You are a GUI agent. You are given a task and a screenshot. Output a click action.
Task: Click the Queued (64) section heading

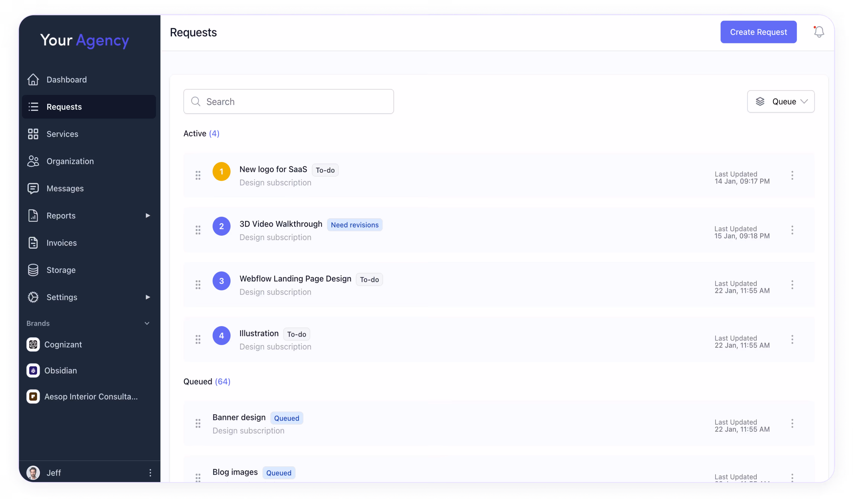tap(207, 381)
